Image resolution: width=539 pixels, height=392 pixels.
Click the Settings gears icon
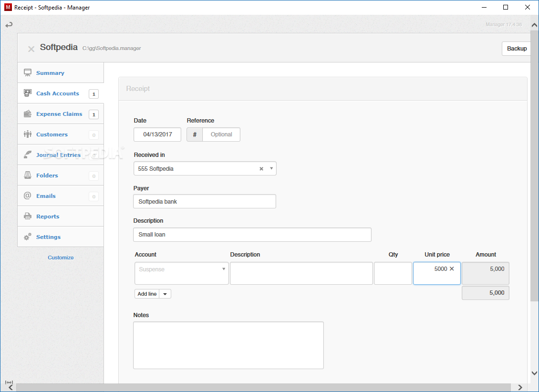(28, 237)
